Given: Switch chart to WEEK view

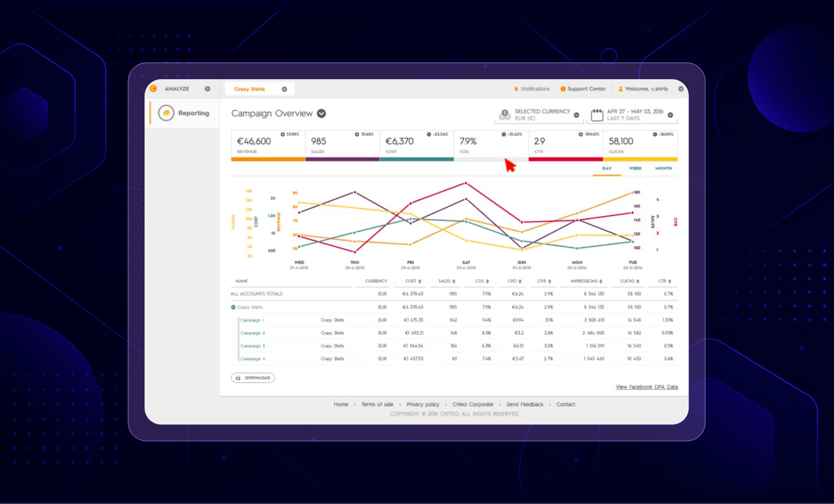Looking at the screenshot, I should [x=635, y=169].
